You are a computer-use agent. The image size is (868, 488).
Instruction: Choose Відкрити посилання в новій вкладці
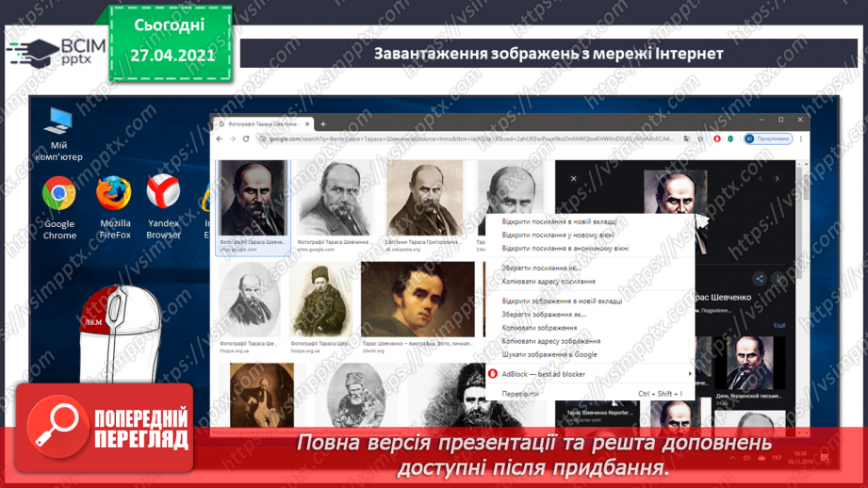pyautogui.click(x=590, y=221)
